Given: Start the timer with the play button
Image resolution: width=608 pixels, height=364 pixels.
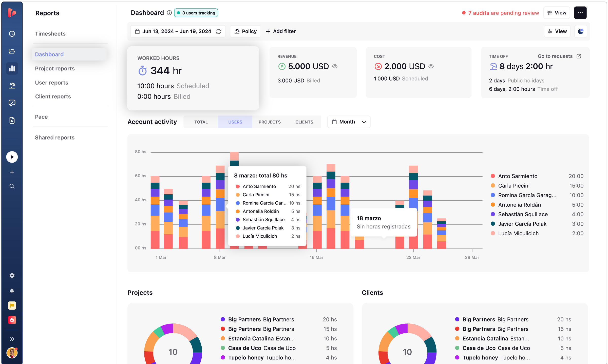Looking at the screenshot, I should (x=12, y=157).
